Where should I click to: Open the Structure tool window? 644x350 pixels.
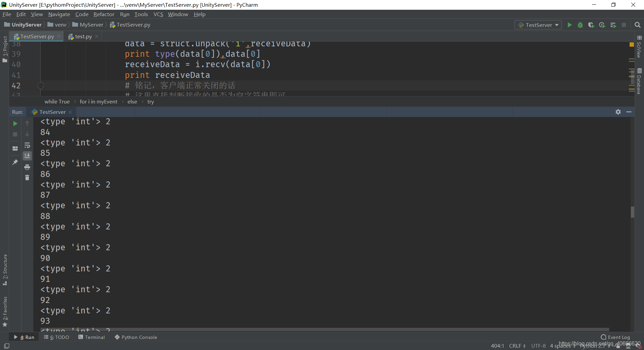tap(5, 270)
